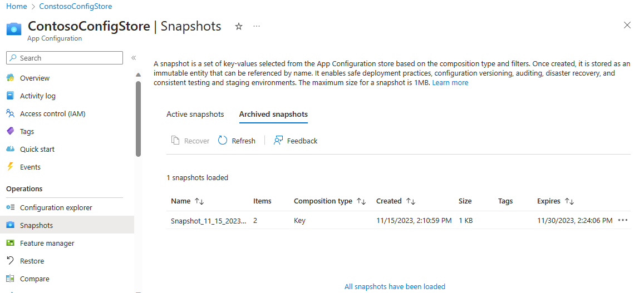Image resolution: width=644 pixels, height=293 pixels.
Task: Open the ellipsis menu next to title
Action: 257,26
